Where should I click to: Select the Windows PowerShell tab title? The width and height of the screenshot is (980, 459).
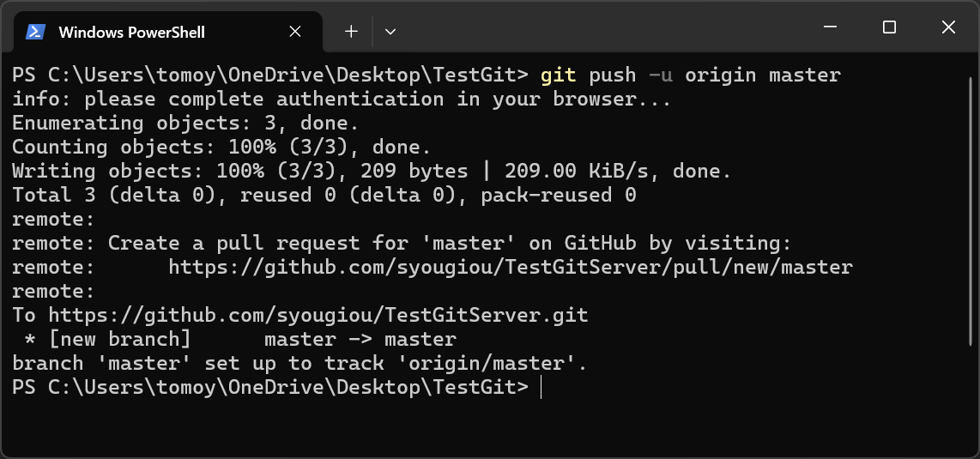pyautogui.click(x=131, y=32)
